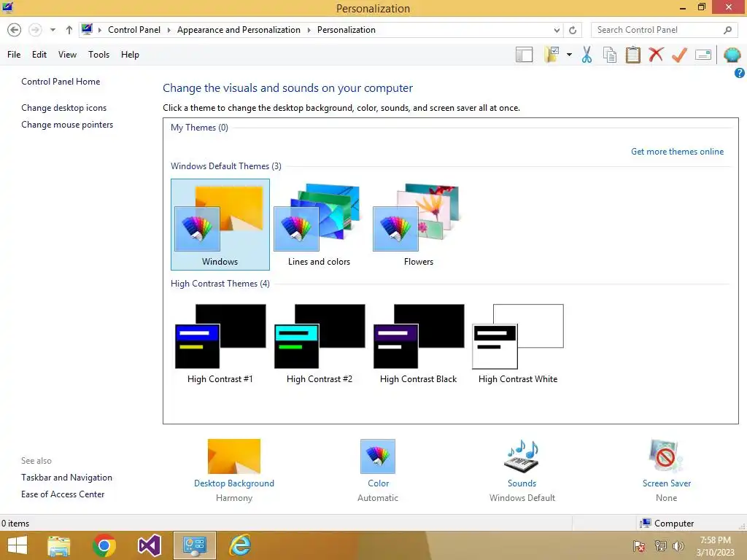Click the orange checkmark toolbar icon

tap(679, 55)
